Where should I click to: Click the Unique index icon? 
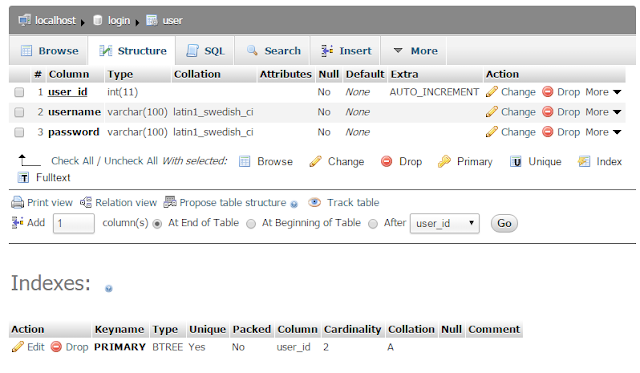coord(516,162)
